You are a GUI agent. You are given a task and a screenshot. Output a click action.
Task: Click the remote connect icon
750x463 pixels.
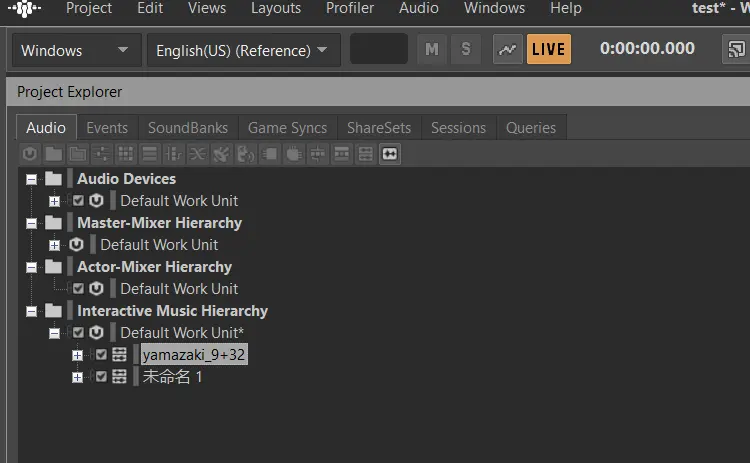pos(736,49)
